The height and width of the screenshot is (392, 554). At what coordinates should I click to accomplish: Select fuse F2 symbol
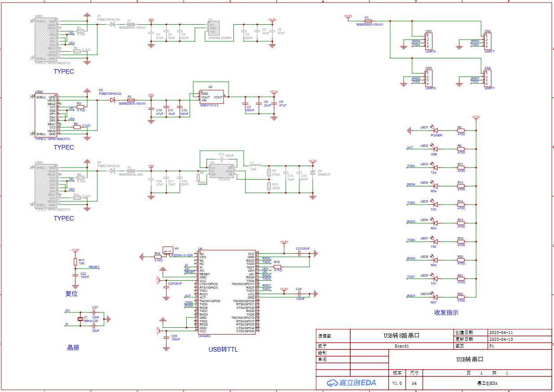(131, 100)
